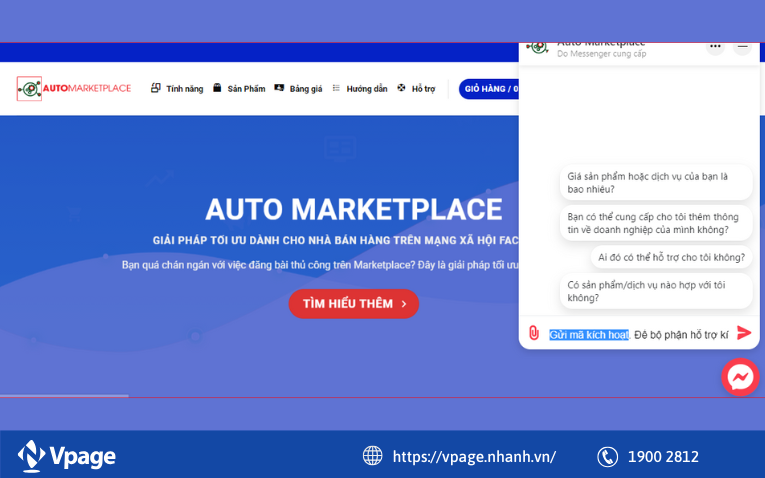This screenshot has height=478, width=765.
Task: Open the Tính năng menu
Action: point(177,89)
